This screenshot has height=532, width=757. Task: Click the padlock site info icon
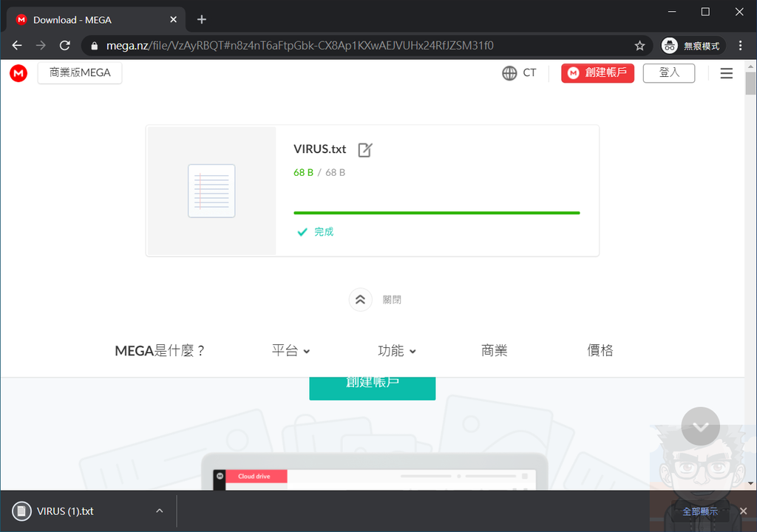click(95, 46)
